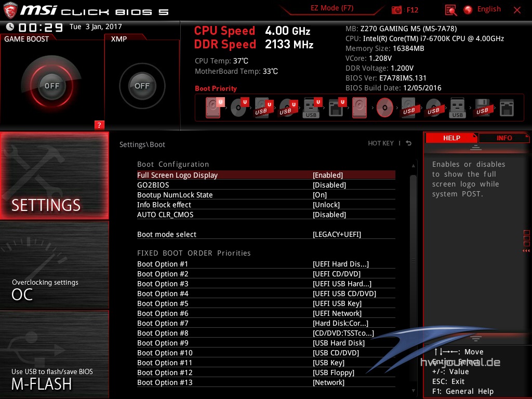Open Boot Option #10 USB CD/DVD value
The image size is (532, 399).
coord(336,352)
